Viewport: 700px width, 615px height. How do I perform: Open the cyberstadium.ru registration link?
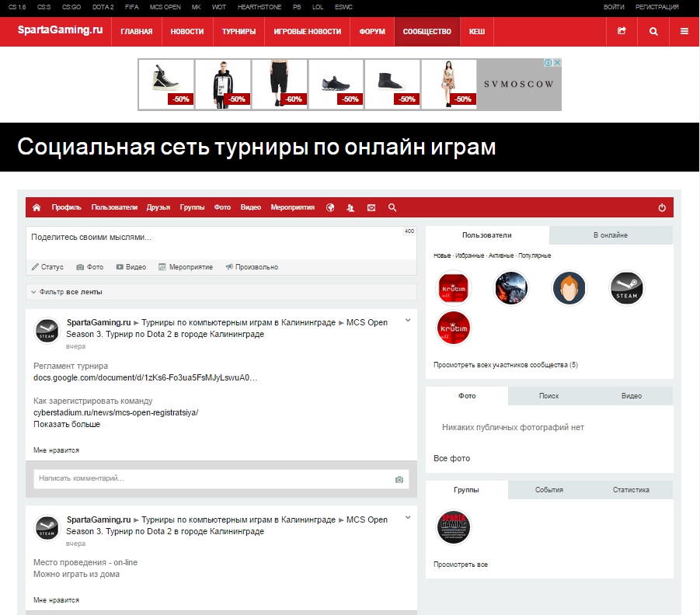tap(116, 413)
